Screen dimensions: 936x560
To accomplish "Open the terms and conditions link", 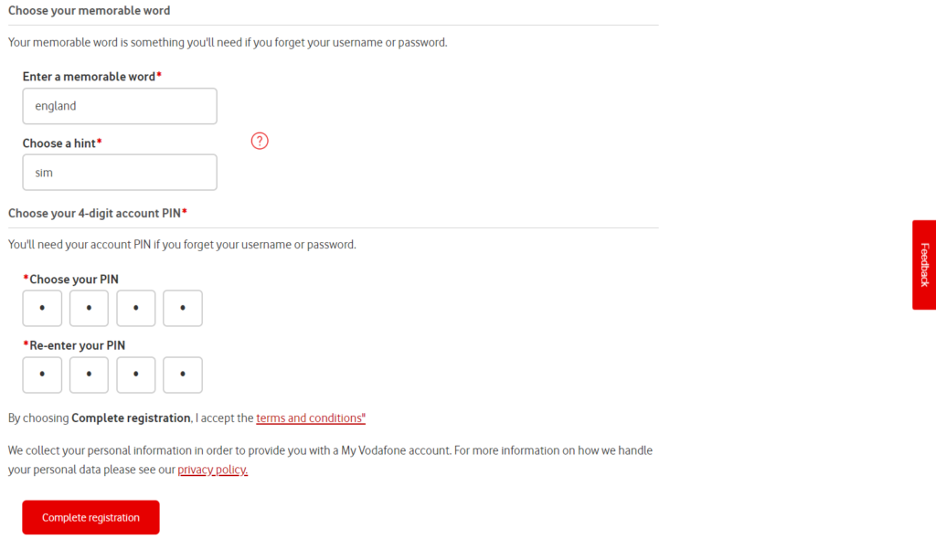I will (x=310, y=418).
